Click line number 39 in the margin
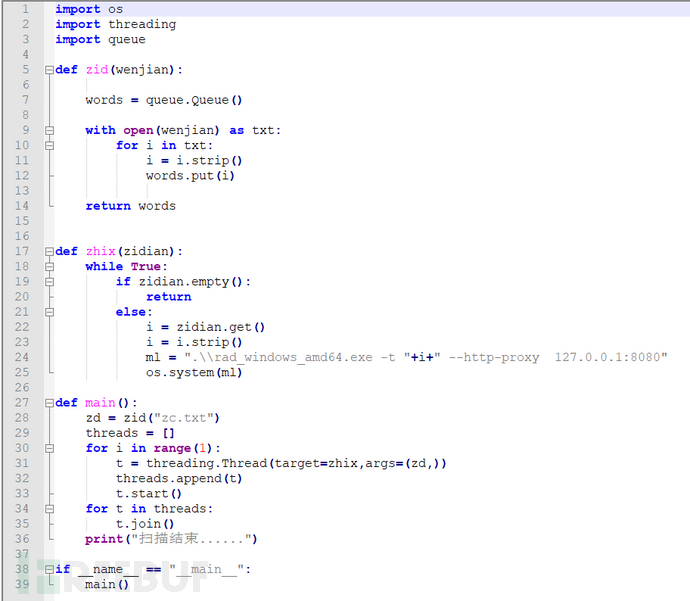Viewport: 690px width, 601px height. pos(22,584)
